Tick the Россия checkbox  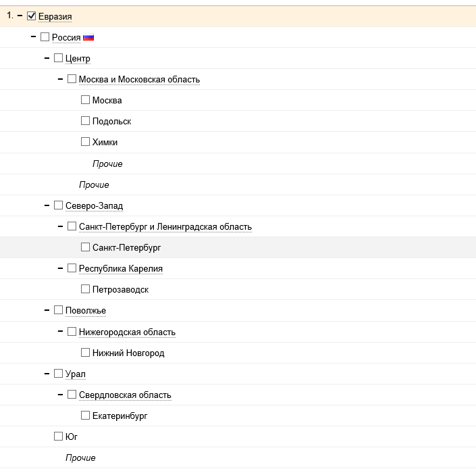(45, 37)
